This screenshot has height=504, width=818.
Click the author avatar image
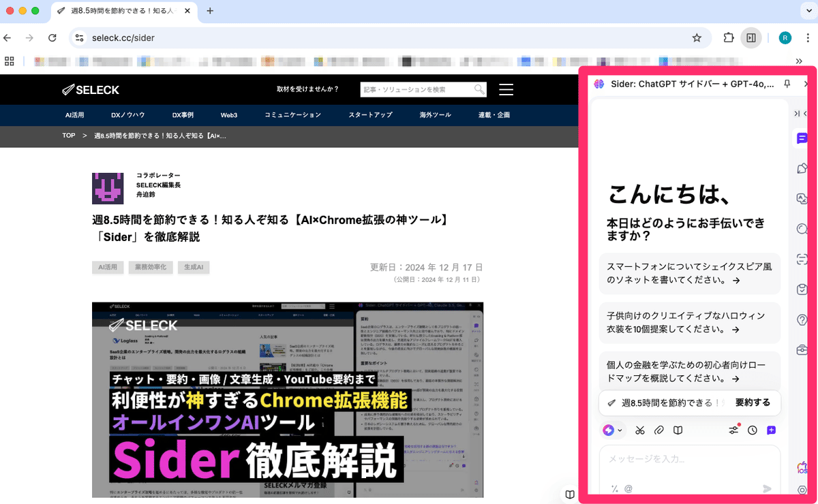point(108,189)
